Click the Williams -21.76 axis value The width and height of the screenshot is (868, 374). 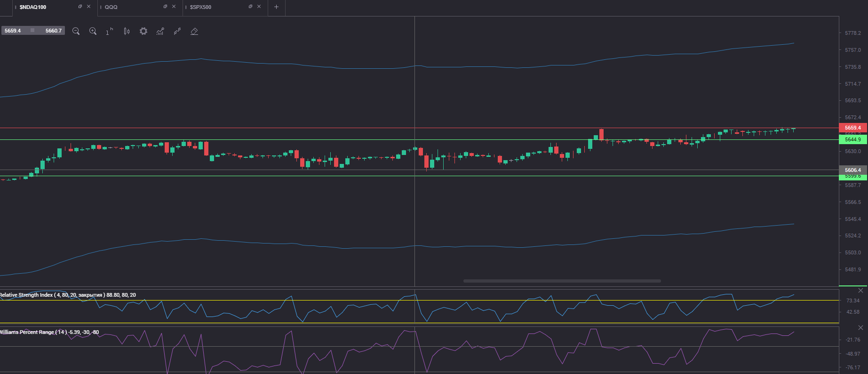point(852,340)
